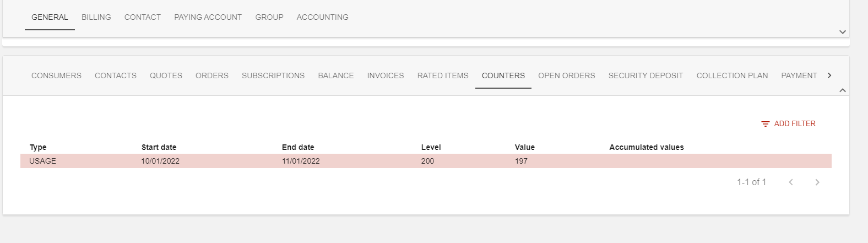The height and width of the screenshot is (243, 868).
Task: Collapse the counters section panel
Action: coord(842,90)
